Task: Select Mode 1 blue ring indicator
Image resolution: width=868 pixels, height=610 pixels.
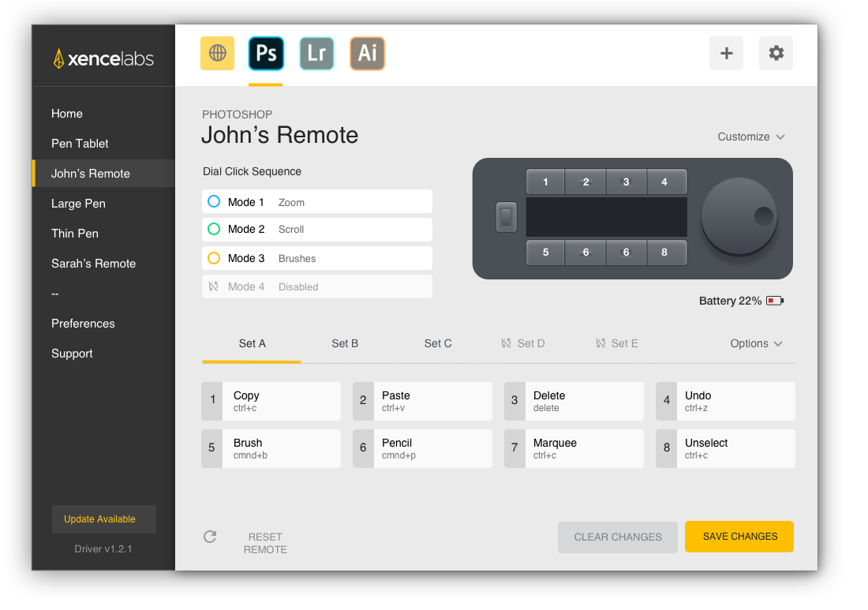Action: tap(214, 201)
